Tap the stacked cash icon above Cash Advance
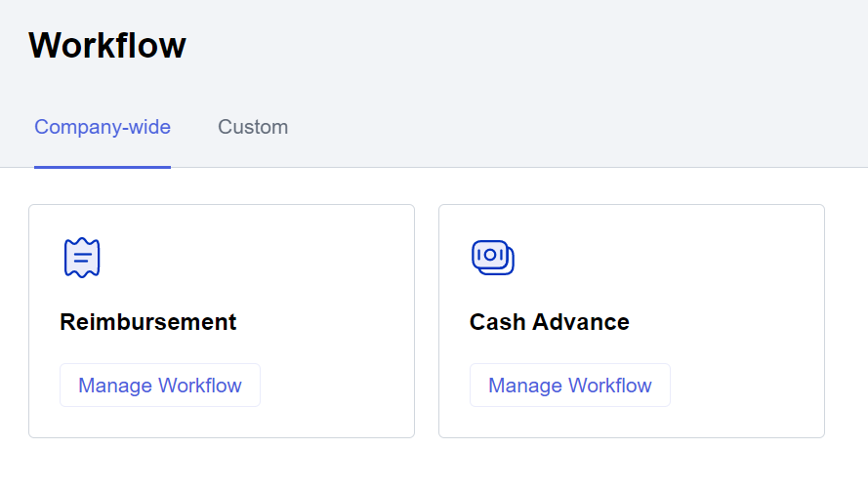Screen dimensions: 868x489 click(x=493, y=258)
